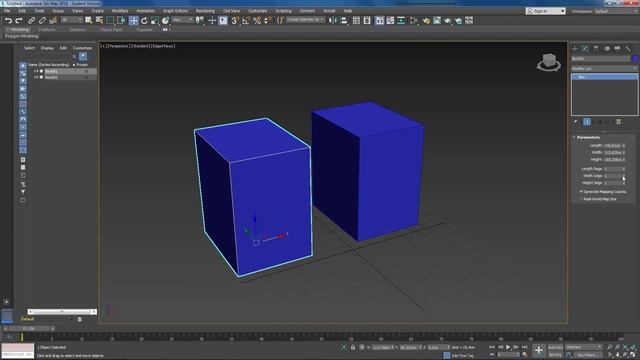This screenshot has height=360, width=640.
Task: Toggle Keyboard Shortcut Override button
Action: pyautogui.click(x=223, y=20)
